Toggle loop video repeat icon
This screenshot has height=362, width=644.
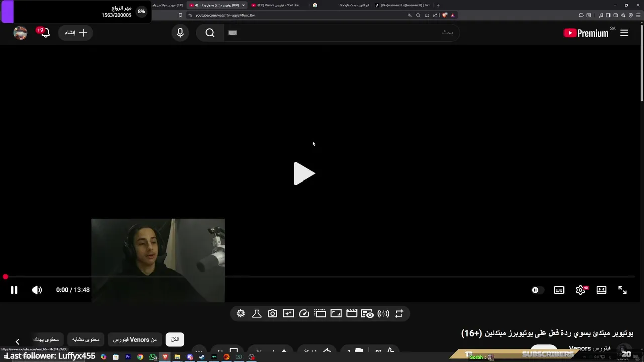tap(399, 313)
